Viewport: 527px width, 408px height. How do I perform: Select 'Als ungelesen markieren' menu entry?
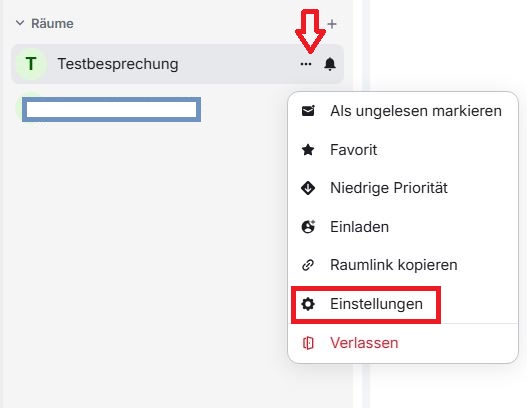(403, 111)
